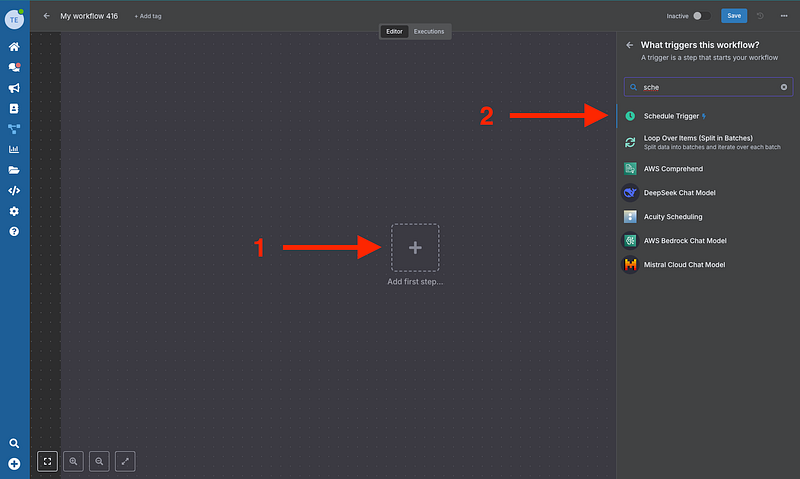The width and height of the screenshot is (800, 479).
Task: Click the Add tag link
Action: pyautogui.click(x=148, y=17)
